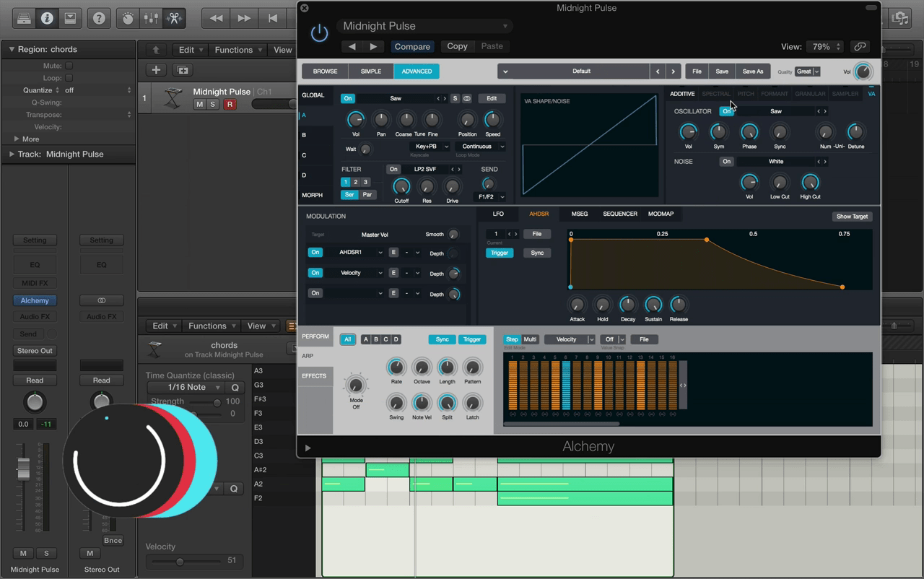Enable the region Mute checkbox
Image resolution: width=924 pixels, height=579 pixels.
[x=69, y=66]
